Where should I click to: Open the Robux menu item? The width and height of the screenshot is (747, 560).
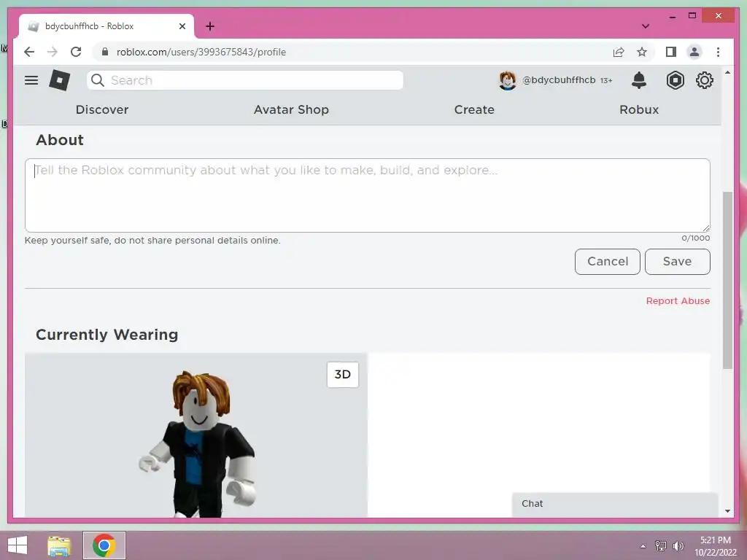click(639, 109)
